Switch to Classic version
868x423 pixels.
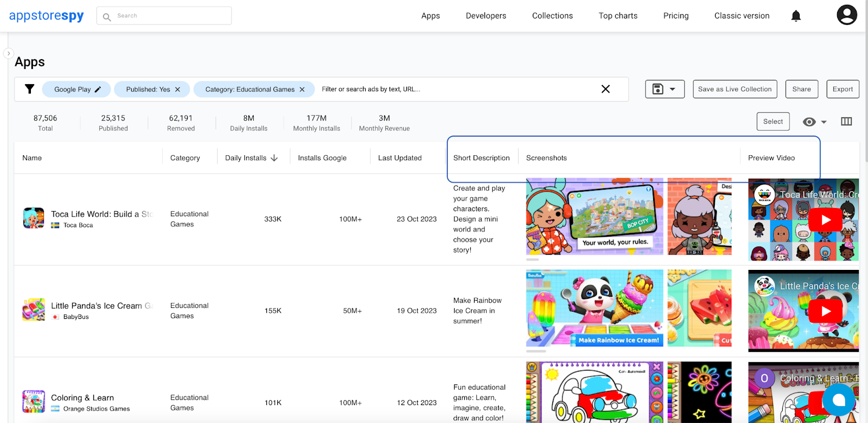pyautogui.click(x=742, y=16)
